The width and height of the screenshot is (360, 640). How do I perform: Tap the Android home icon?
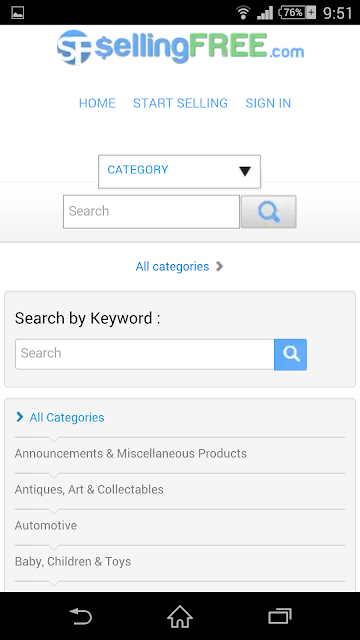click(x=180, y=616)
